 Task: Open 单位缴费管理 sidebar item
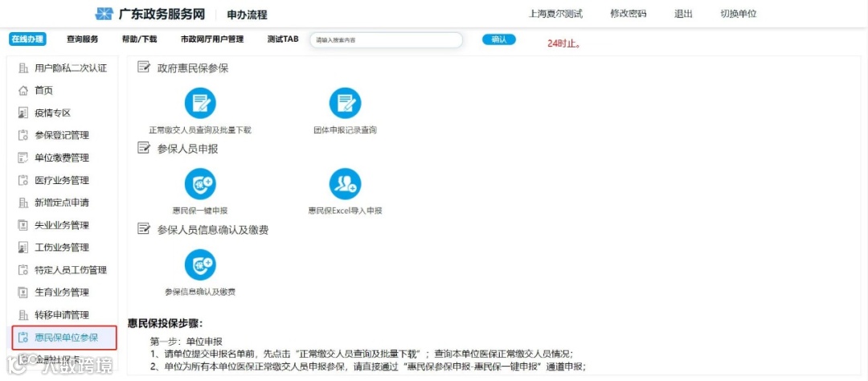(62, 158)
